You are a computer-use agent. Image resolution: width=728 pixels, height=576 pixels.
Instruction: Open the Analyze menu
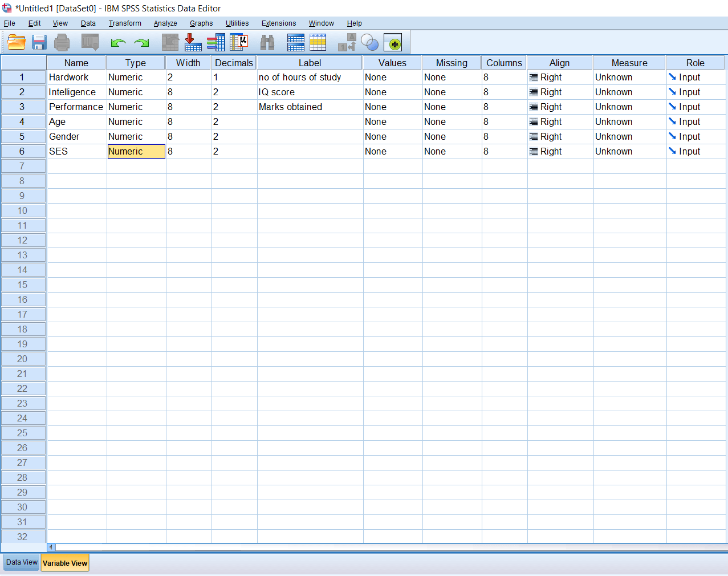165,23
